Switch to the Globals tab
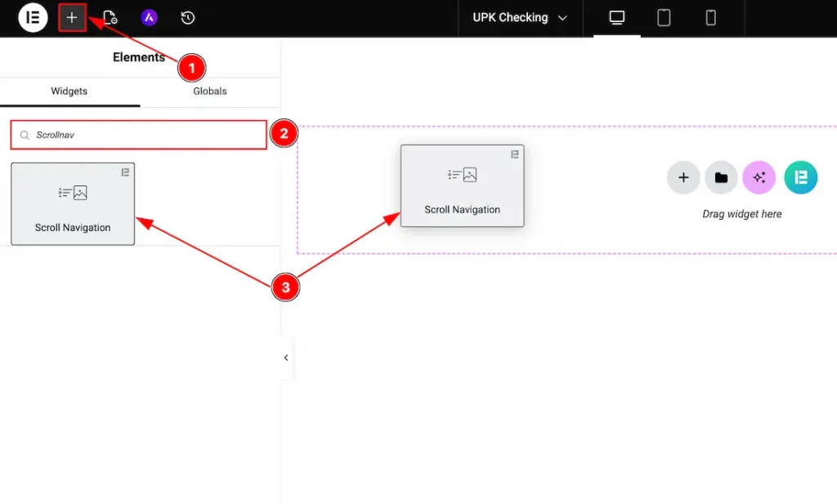The height and width of the screenshot is (504, 837). coord(209,91)
